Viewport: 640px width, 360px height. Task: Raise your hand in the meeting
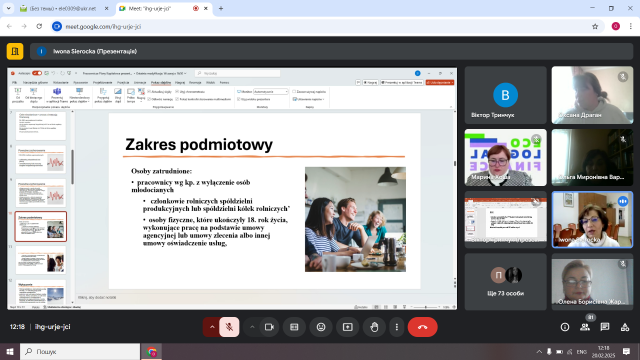coord(374,327)
